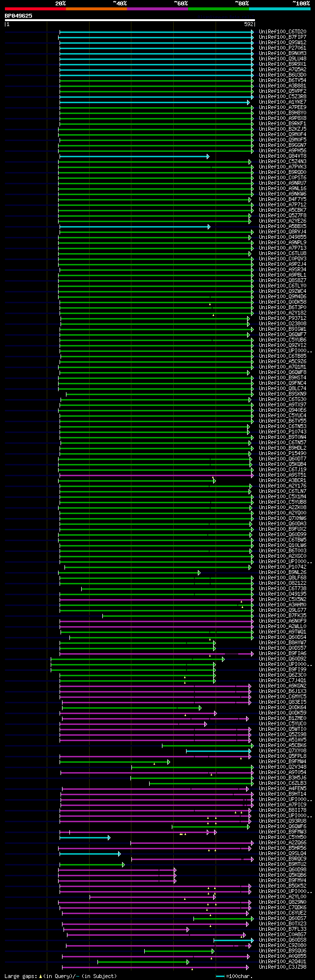Open hit UniRef100_P27061
This screenshot has height=980, width=315.
pos(283,48)
